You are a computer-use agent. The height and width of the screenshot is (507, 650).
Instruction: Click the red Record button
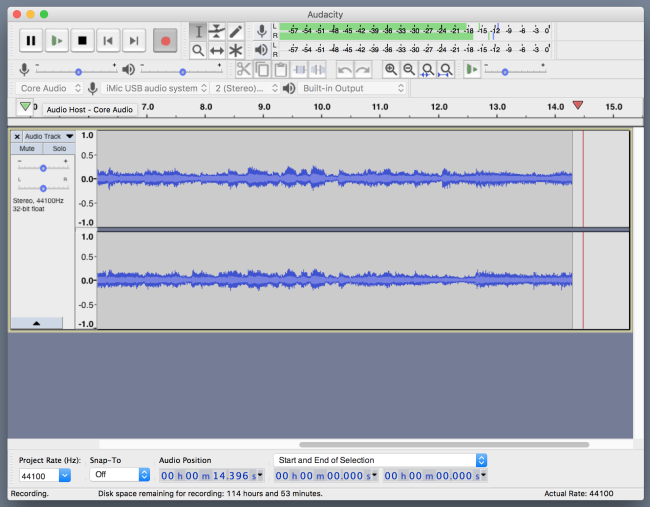[165, 41]
